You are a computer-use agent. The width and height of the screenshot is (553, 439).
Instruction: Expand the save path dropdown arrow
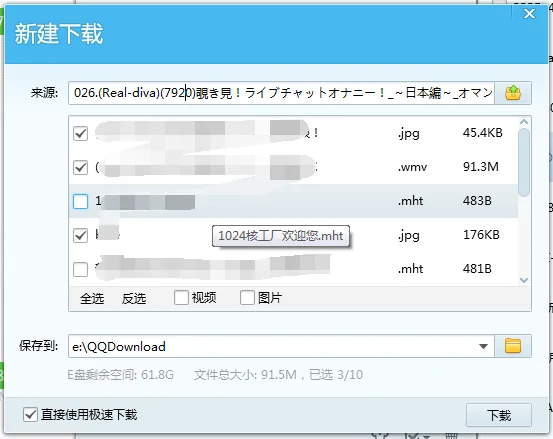[484, 346]
